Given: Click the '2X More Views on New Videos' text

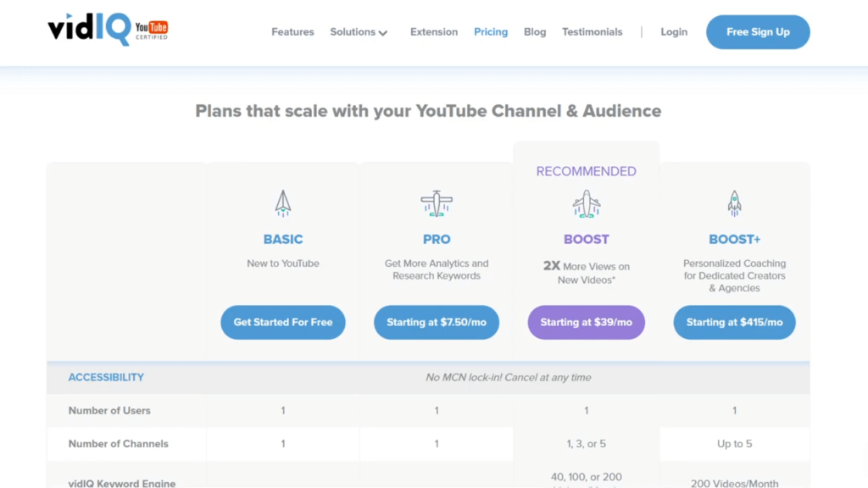Looking at the screenshot, I should point(587,273).
